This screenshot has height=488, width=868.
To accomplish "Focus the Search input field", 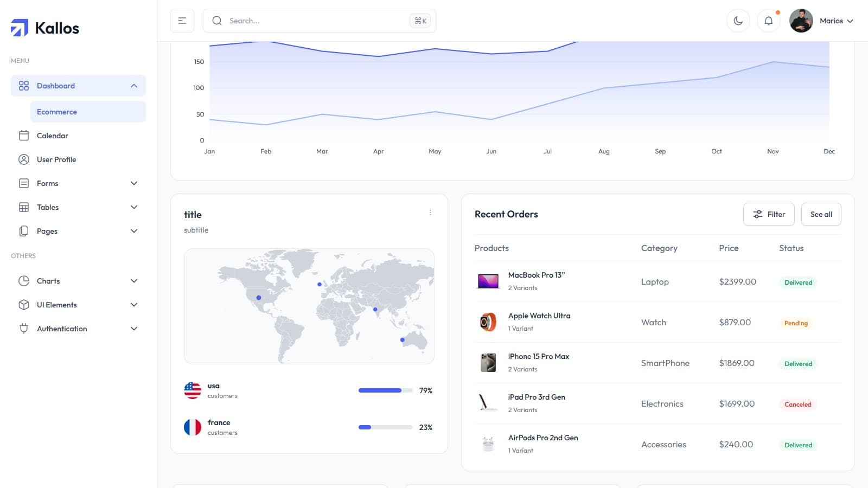I will pos(320,21).
